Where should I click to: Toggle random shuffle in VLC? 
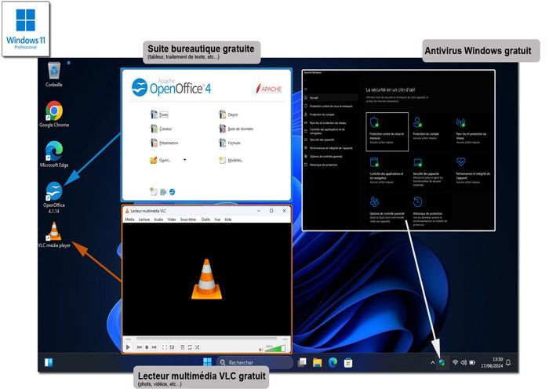click(197, 347)
